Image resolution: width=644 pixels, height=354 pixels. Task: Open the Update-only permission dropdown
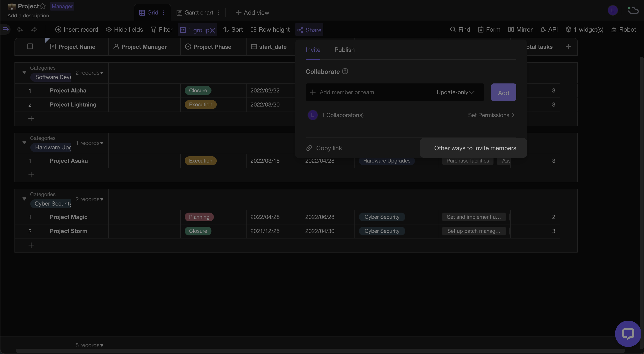point(455,92)
